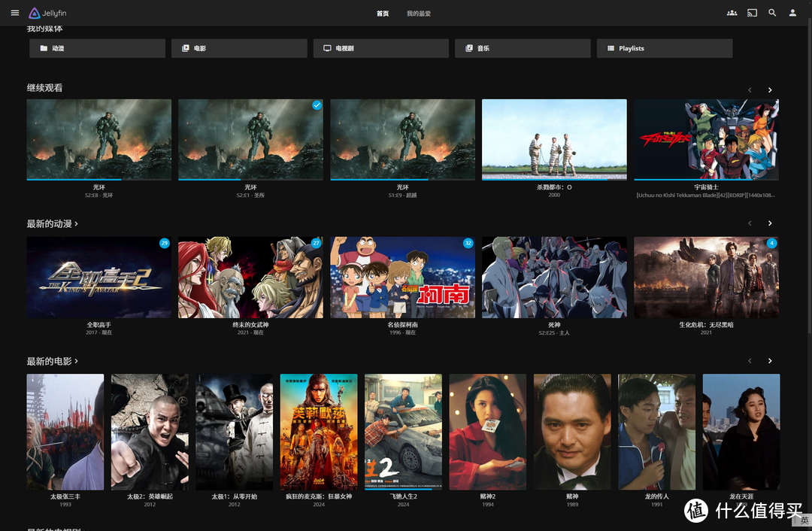The image size is (812, 531).
Task: Click the 全职高手 title text
Action: [x=99, y=325]
